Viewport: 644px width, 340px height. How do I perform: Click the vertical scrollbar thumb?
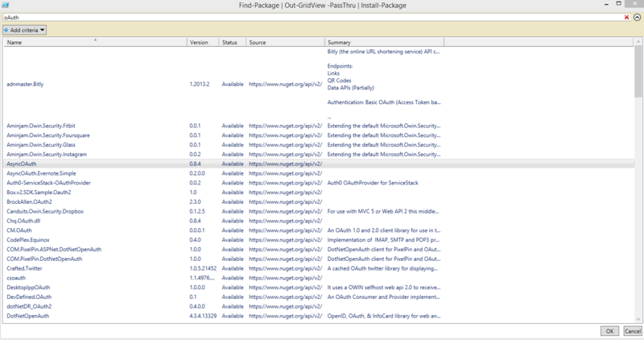(x=638, y=72)
